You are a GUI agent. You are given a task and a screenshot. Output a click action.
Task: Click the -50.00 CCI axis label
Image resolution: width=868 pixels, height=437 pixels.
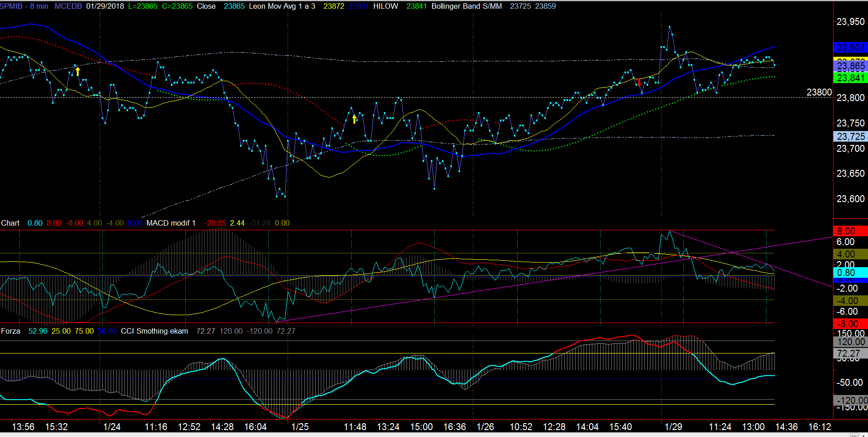coord(850,383)
